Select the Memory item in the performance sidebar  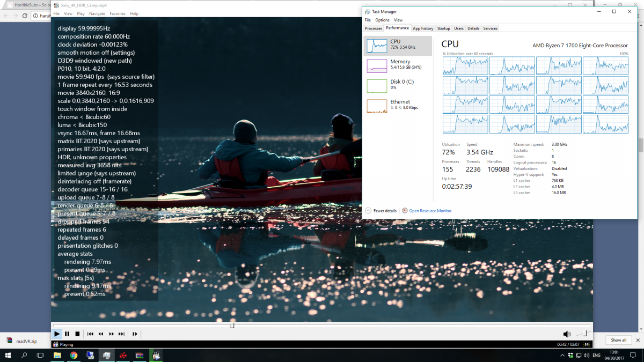(x=398, y=65)
